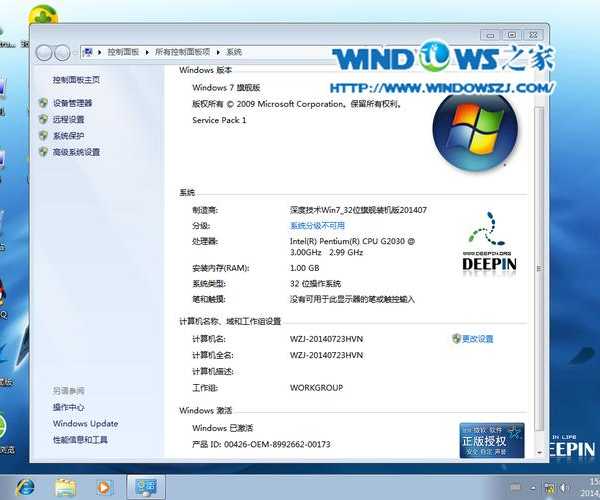600x500 pixels.
Task: Click the computer name WZJ-20140723HVN next to 计算机名
Action: [x=326, y=339]
